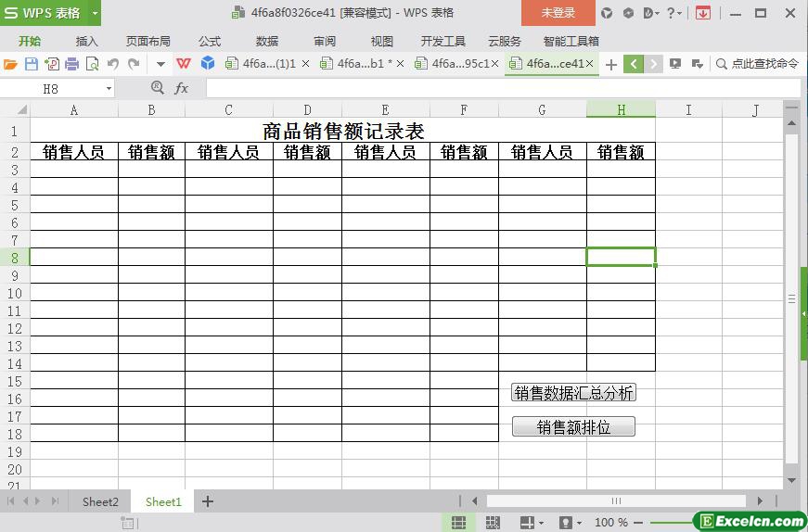Viewport: 808px width, 532px height.
Task: Switch to page break preview in status bar
Action: pos(493,522)
